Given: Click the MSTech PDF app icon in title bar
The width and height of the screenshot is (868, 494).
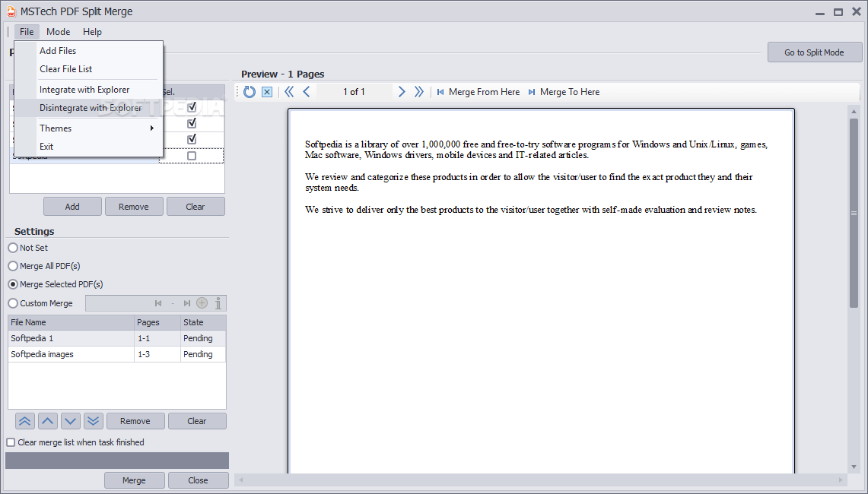Looking at the screenshot, I should [11, 11].
